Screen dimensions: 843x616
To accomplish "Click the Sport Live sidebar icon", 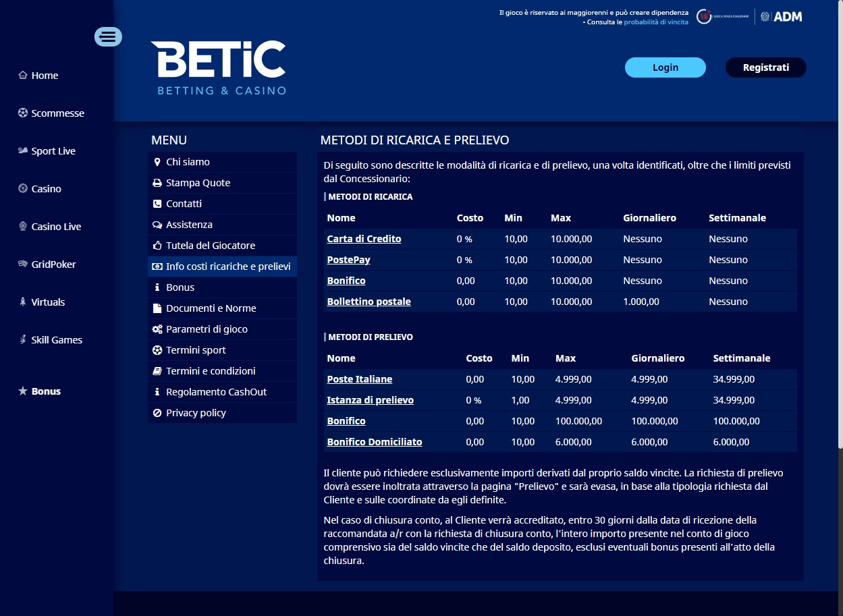I will click(23, 151).
